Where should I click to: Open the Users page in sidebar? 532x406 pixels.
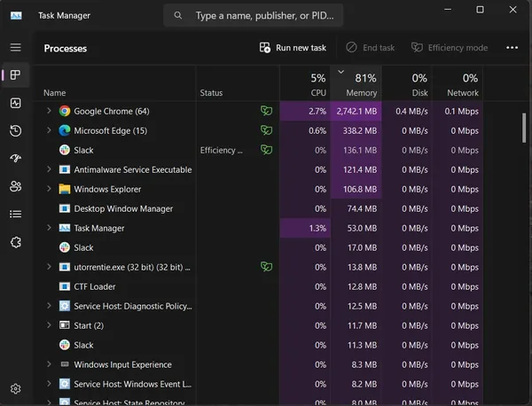coord(16,186)
